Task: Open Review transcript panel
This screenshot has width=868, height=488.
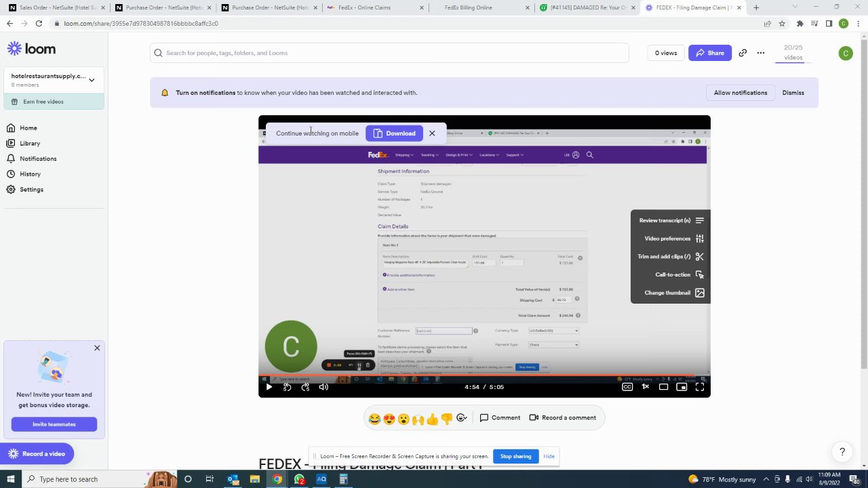Action: (671, 220)
